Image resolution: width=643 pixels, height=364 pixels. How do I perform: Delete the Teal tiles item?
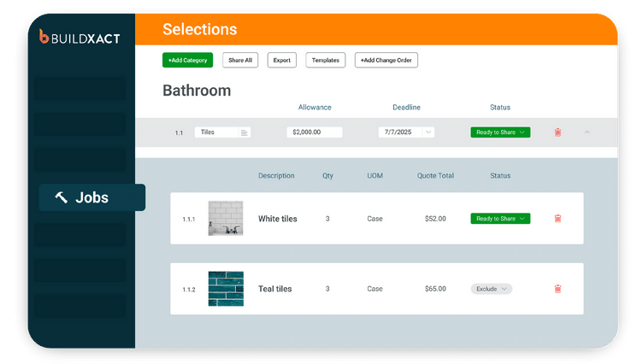(557, 289)
